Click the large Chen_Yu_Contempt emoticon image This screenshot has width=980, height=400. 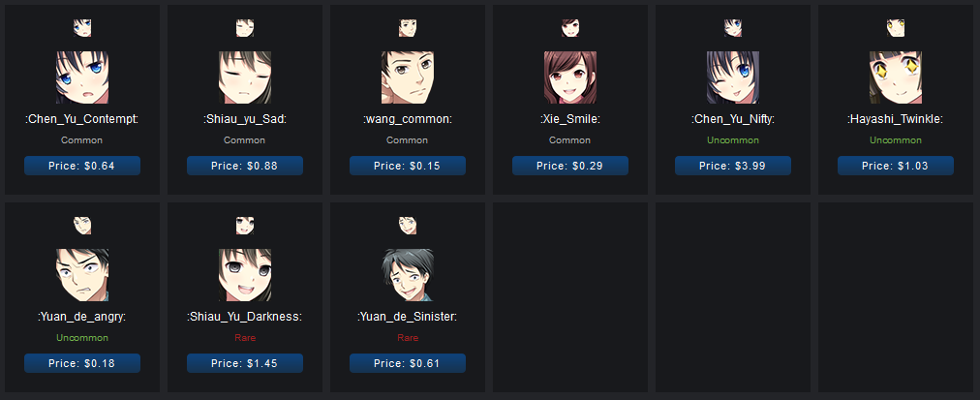[82, 77]
